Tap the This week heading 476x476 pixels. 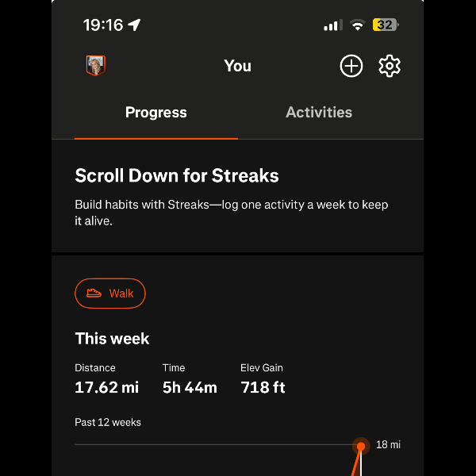(x=112, y=339)
